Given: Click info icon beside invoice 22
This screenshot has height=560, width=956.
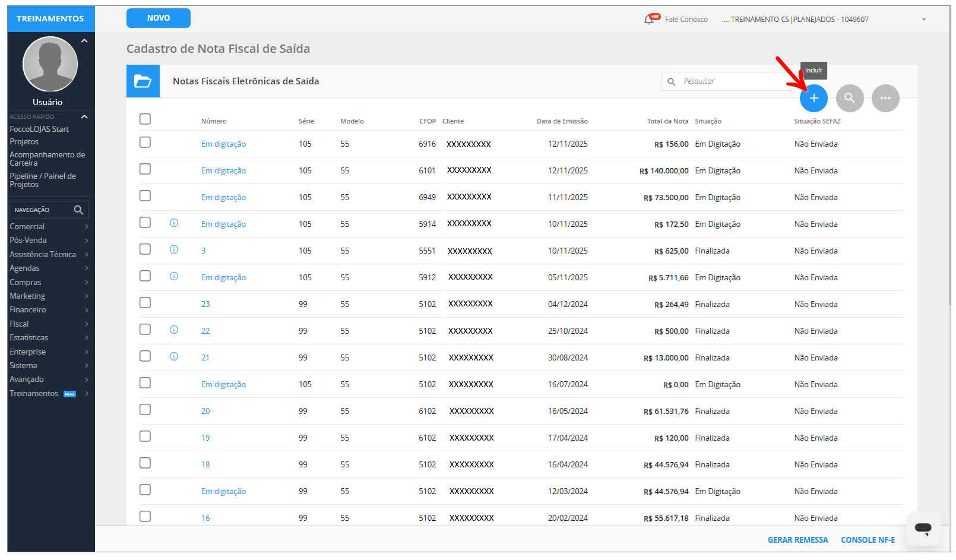Looking at the screenshot, I should [174, 330].
